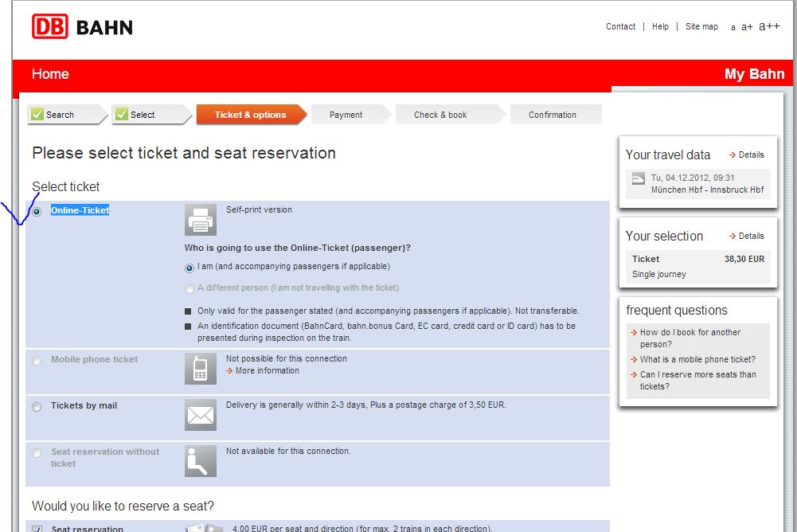
Task: Go to the Search step tab
Action: pos(67,115)
